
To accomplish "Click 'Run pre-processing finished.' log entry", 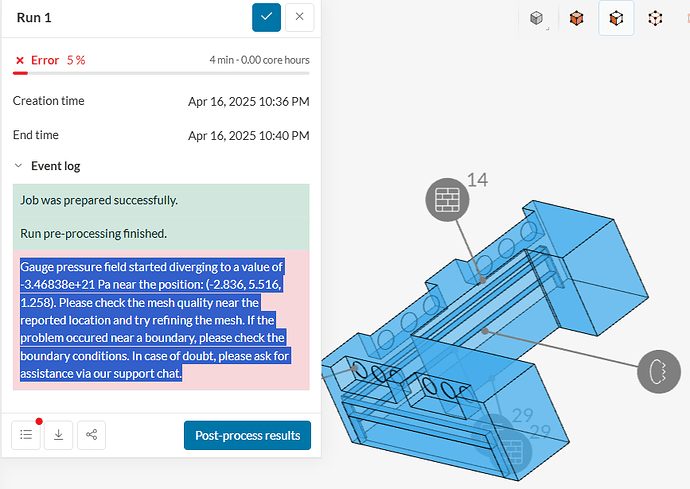I will (161, 233).
